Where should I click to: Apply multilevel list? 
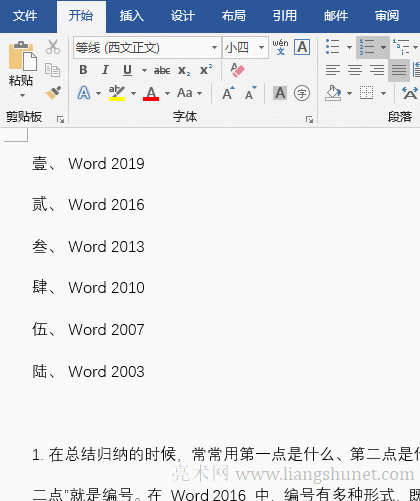401,47
